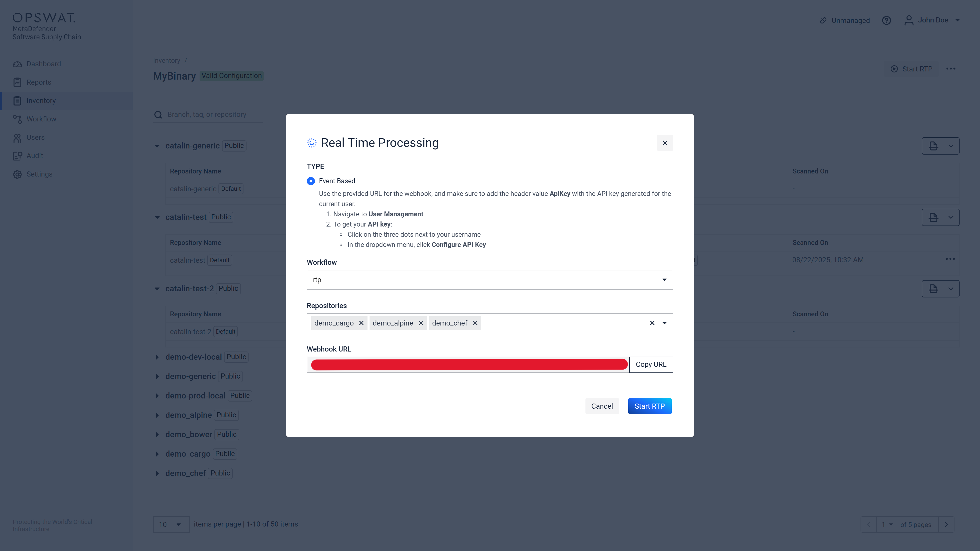Collapse the catalin-test-2 group
This screenshot has height=551, width=980.
(157, 289)
